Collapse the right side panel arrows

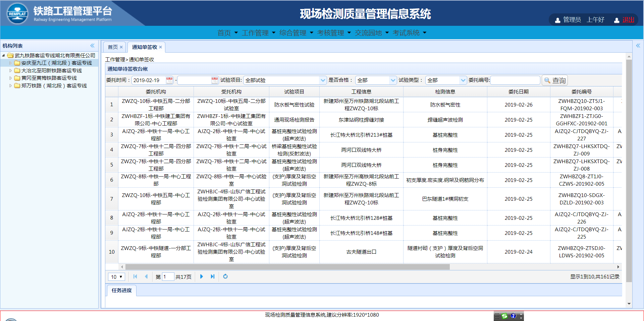(638, 46)
